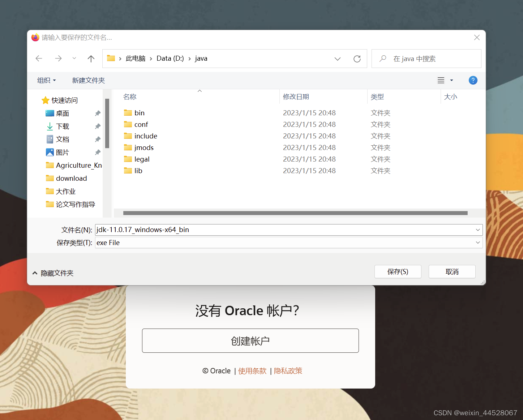
Task: Unpin 桌面 using its pin icon
Action: [98, 113]
